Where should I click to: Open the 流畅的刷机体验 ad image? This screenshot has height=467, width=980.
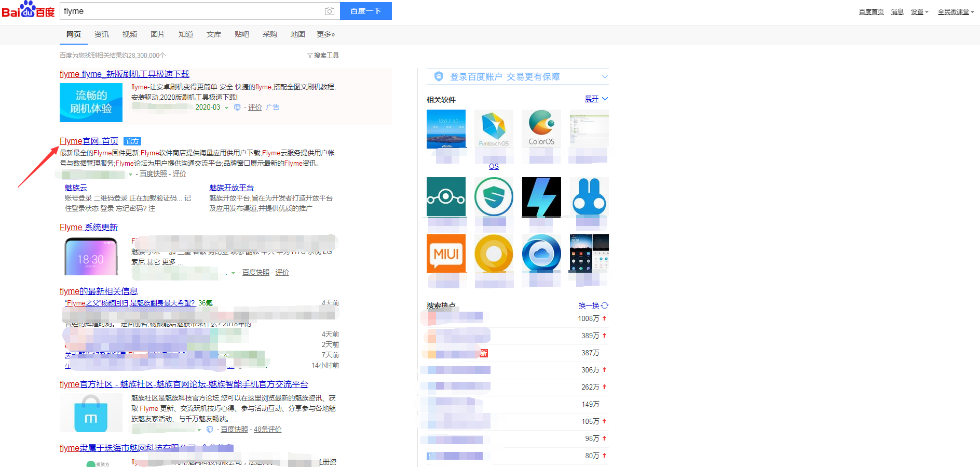[91, 102]
